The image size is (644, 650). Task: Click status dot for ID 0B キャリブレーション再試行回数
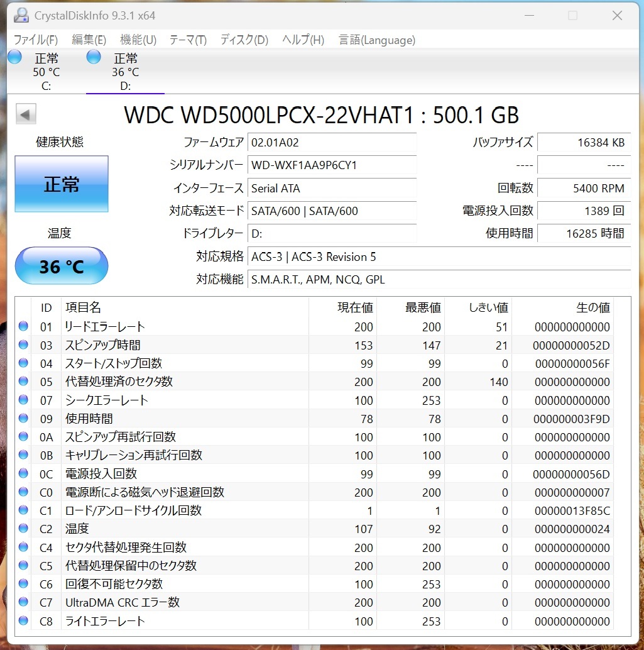coord(23,454)
